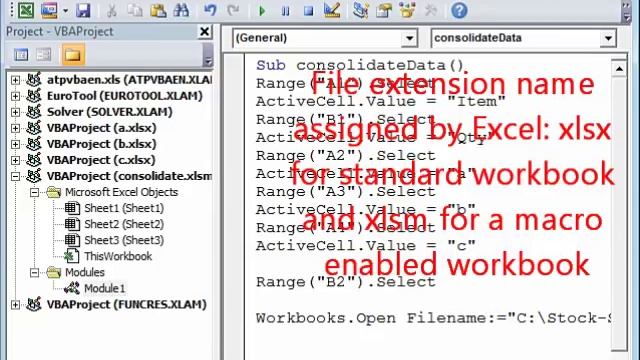This screenshot has height=360, width=640.
Task: Click the ActiveCell.Value = "c" code line
Action: 366,246
